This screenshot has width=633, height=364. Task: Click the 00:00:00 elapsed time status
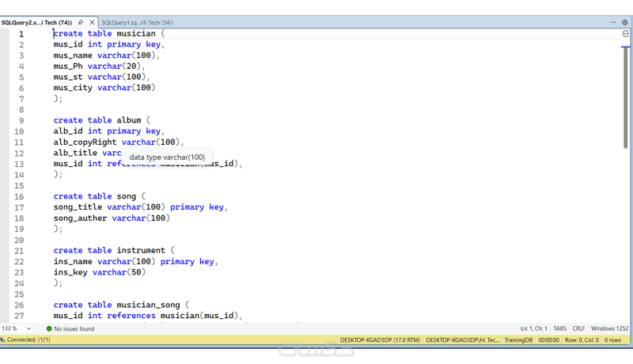pos(548,339)
